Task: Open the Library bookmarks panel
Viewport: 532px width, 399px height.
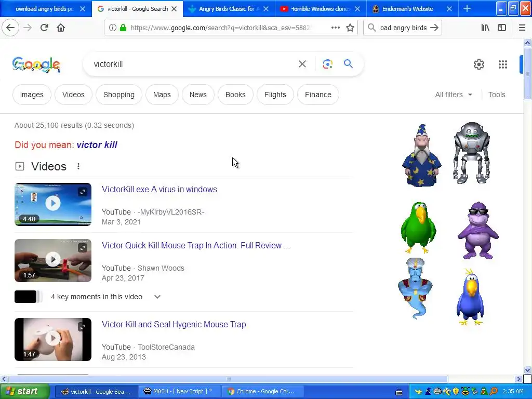Action: 485,28
